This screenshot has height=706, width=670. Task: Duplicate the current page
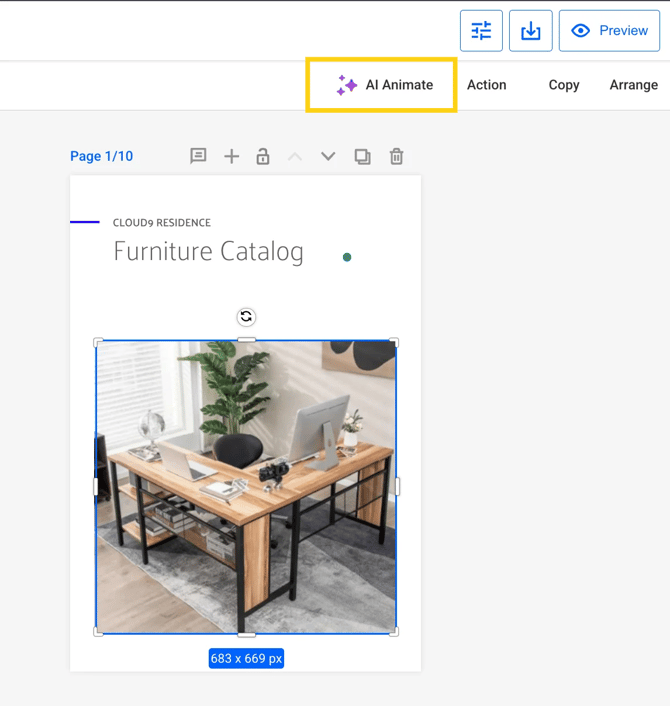point(362,156)
